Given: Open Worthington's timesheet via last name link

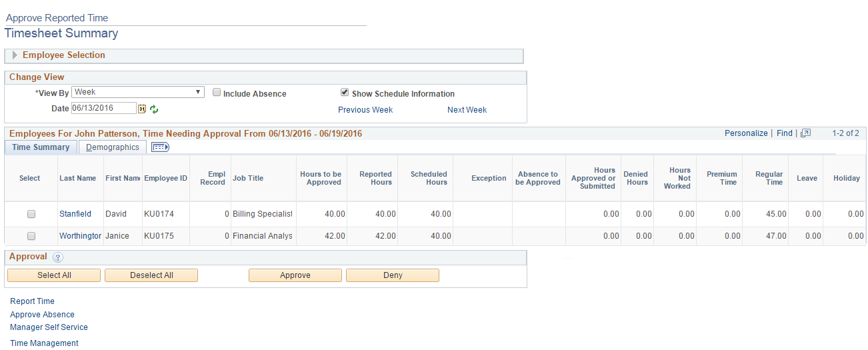Looking at the screenshot, I should [80, 236].
